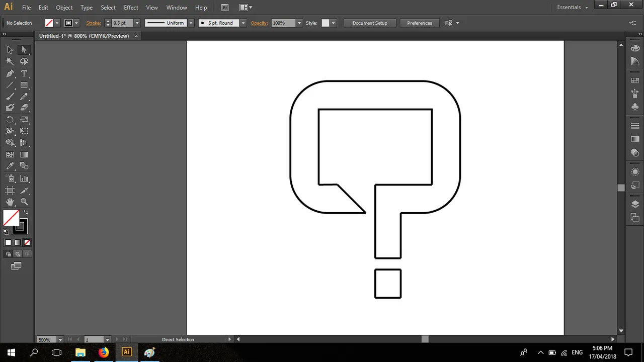Open the Symbols panel icon
This screenshot has width=644, height=362.
(635, 107)
